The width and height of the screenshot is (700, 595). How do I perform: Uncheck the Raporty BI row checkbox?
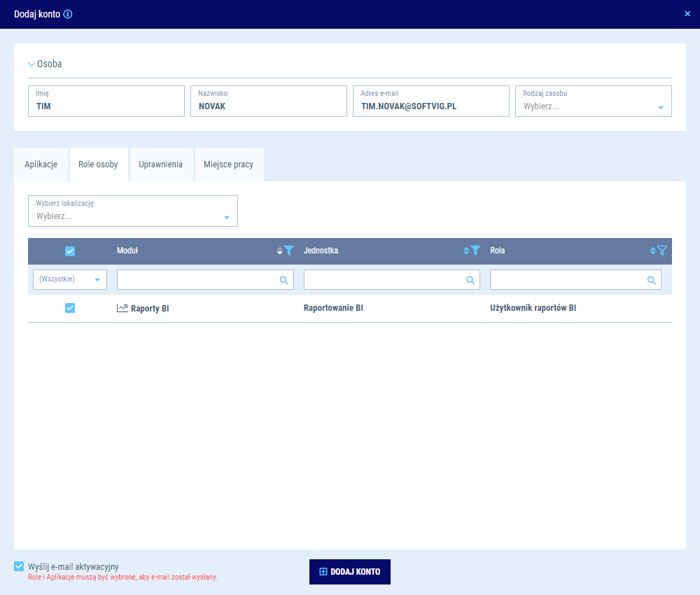(x=70, y=308)
